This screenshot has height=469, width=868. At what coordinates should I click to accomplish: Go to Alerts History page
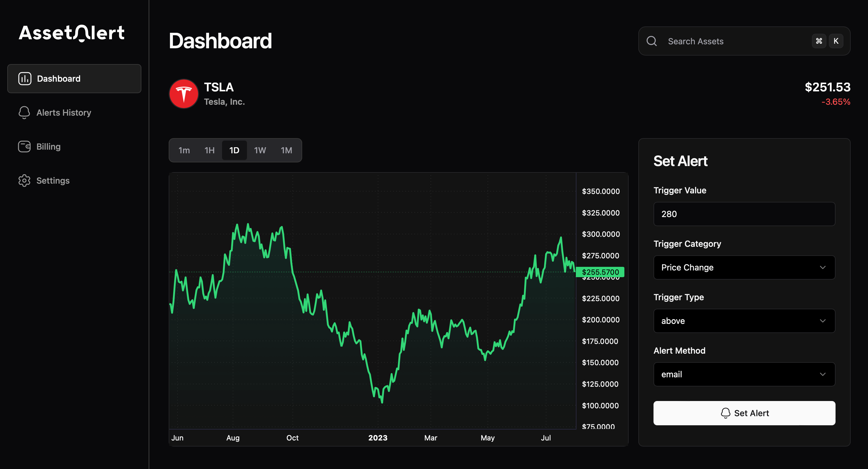[64, 113]
